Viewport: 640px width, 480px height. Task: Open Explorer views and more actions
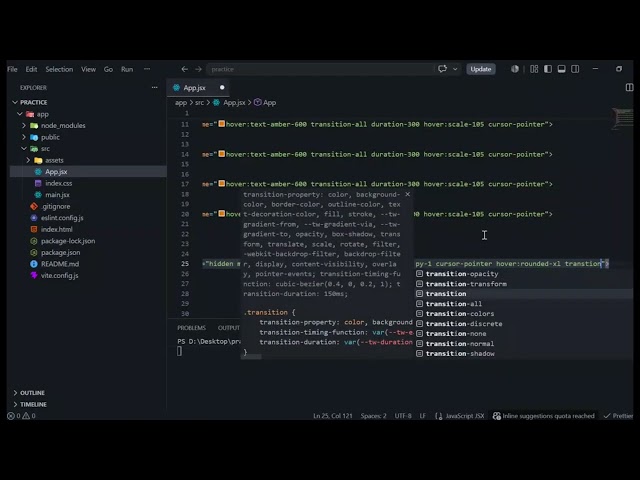pyautogui.click(x=154, y=87)
